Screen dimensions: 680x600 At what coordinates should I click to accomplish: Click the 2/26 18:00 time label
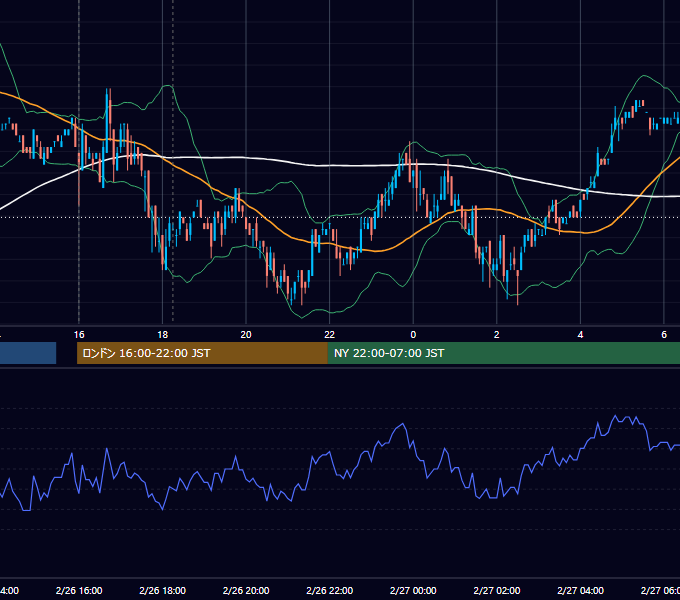point(163,590)
